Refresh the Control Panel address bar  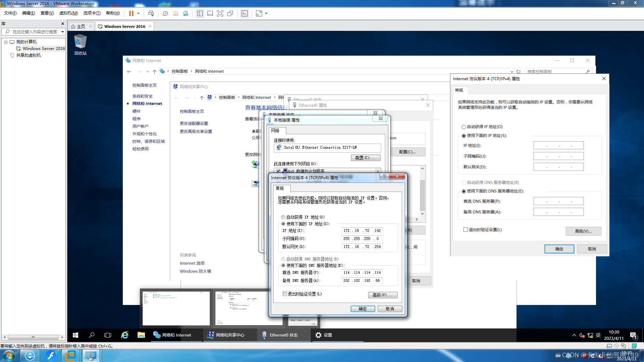518,71
